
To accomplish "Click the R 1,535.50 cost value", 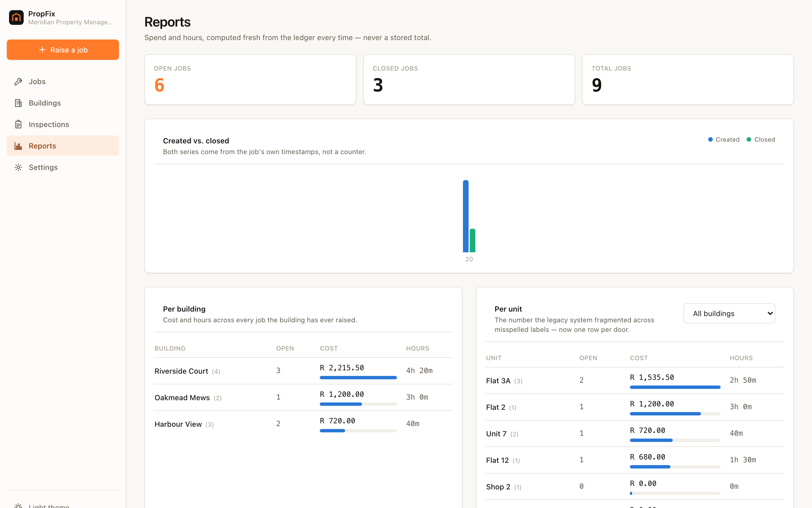I will 652,378.
